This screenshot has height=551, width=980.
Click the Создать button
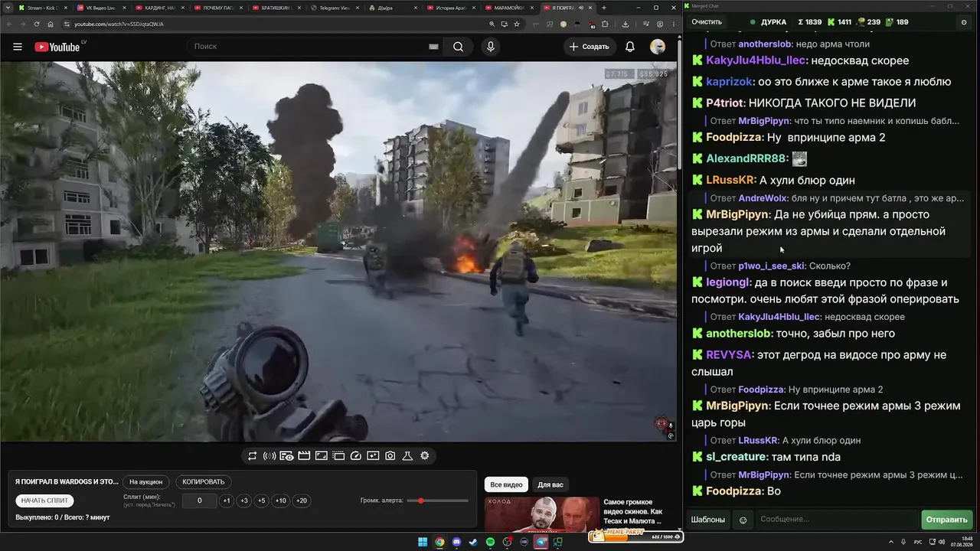[590, 47]
